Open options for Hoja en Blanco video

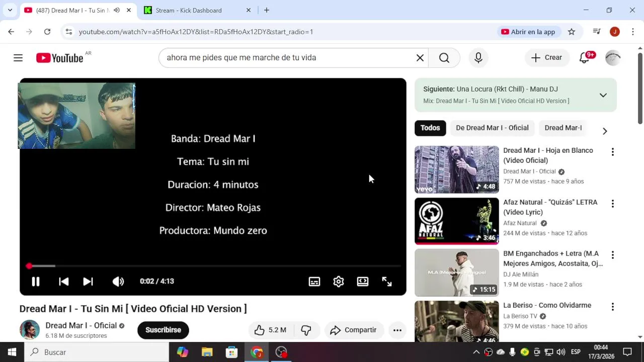[612, 152]
